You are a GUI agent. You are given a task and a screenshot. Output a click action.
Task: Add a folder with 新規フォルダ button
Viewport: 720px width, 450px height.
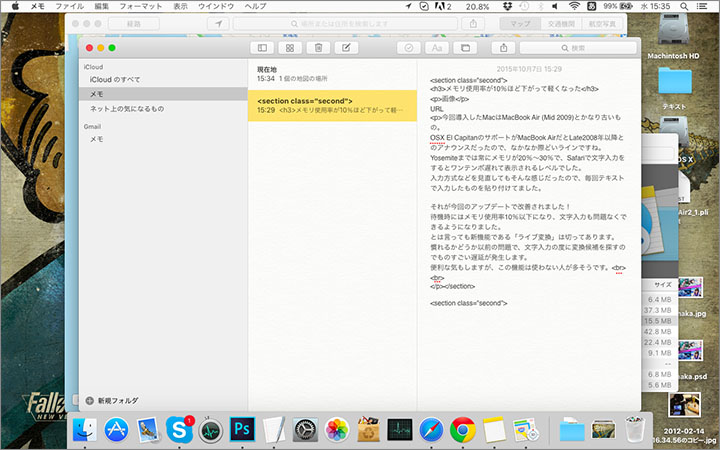point(112,400)
